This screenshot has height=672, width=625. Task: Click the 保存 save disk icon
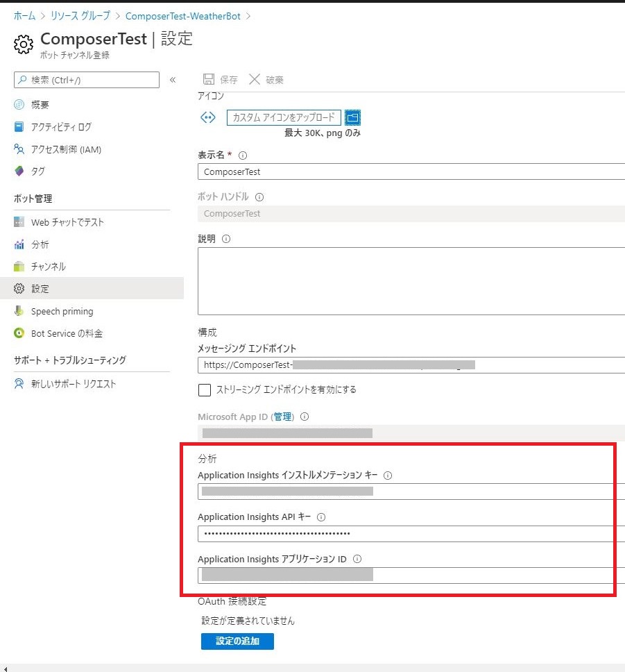[209, 79]
